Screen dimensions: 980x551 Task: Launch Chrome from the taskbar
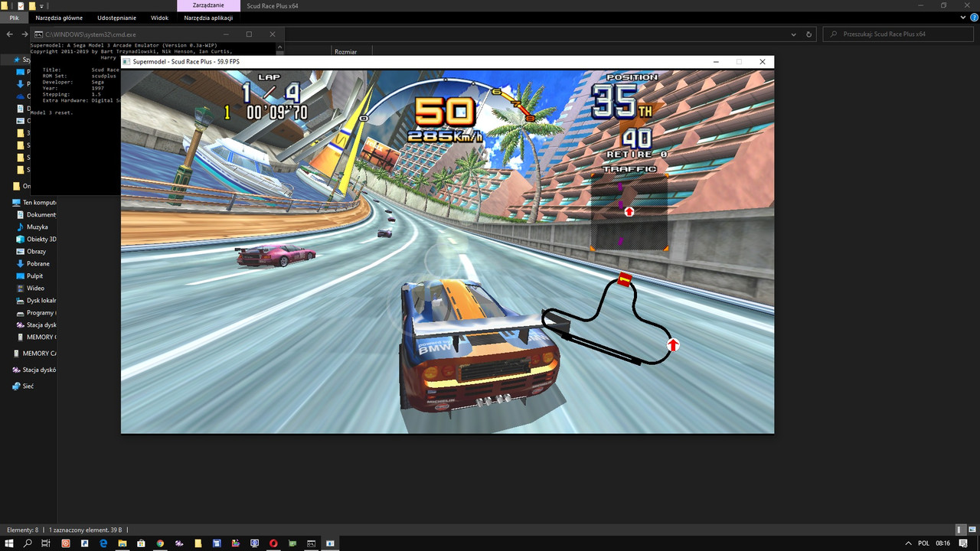[160, 543]
